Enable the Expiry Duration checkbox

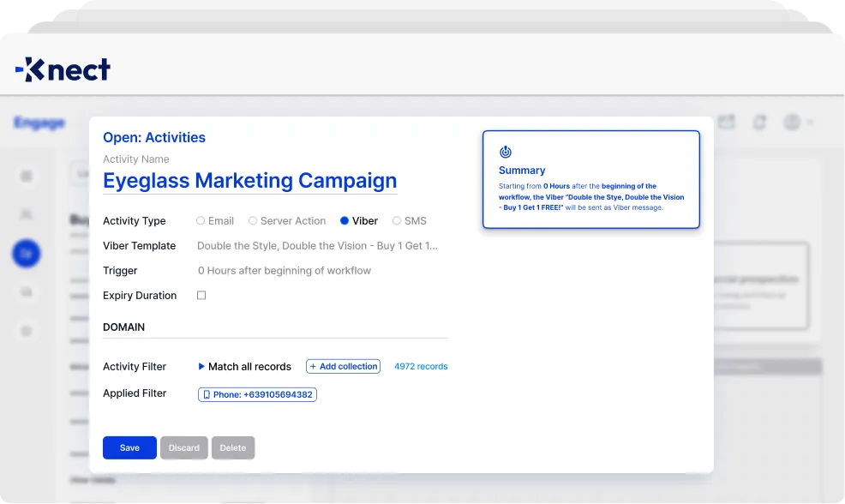click(x=201, y=296)
